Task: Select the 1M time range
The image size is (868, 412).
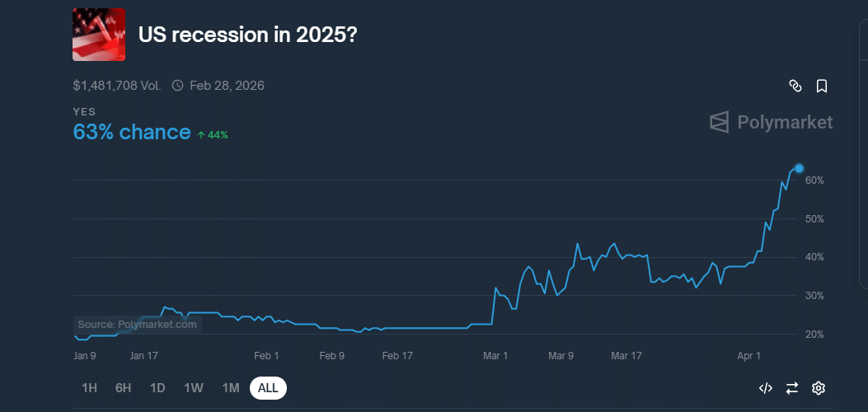Action: point(231,388)
